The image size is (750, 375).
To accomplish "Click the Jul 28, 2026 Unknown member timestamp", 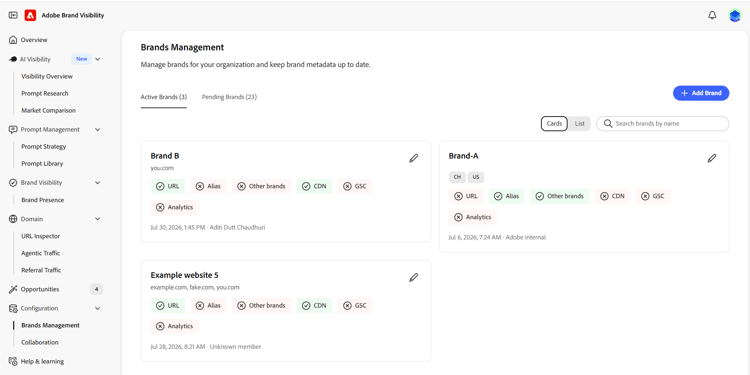I will [206, 347].
